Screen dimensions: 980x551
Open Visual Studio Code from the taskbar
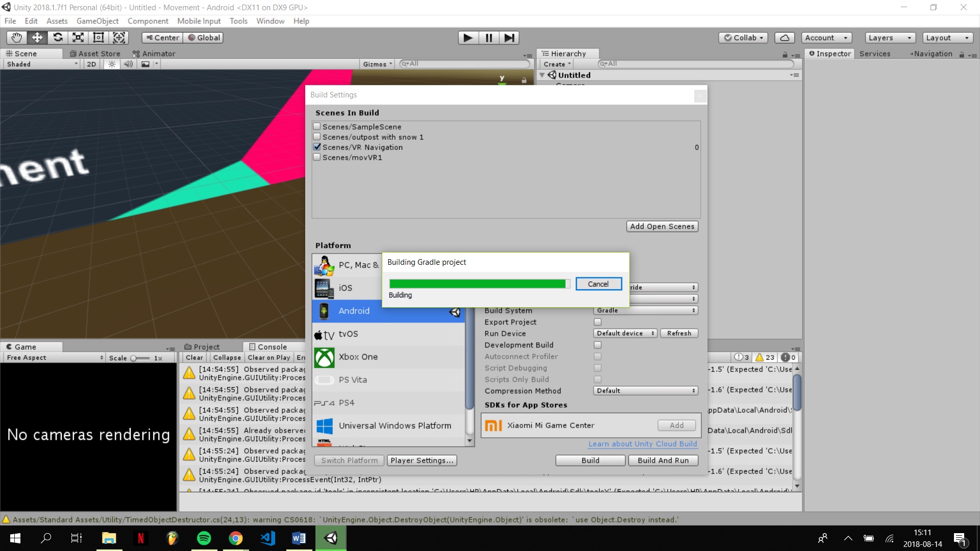point(267,538)
